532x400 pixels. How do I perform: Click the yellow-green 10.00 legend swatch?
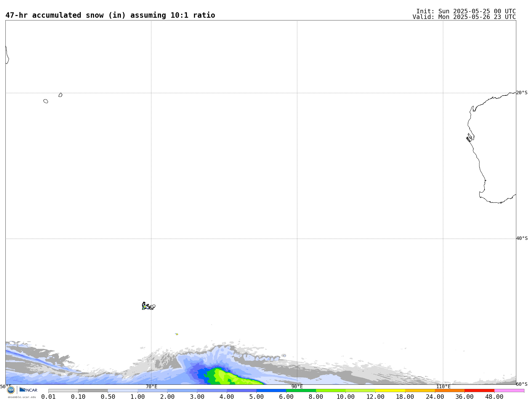pyautogui.click(x=361, y=391)
